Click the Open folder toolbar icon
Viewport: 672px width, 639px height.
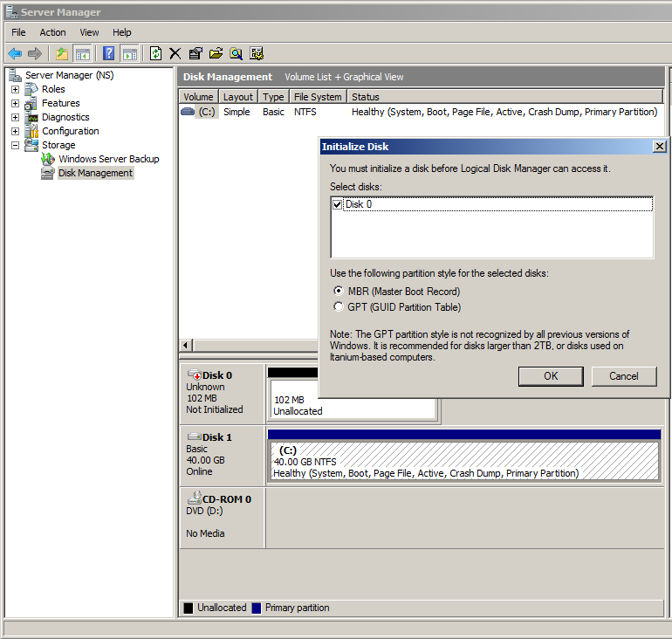216,53
